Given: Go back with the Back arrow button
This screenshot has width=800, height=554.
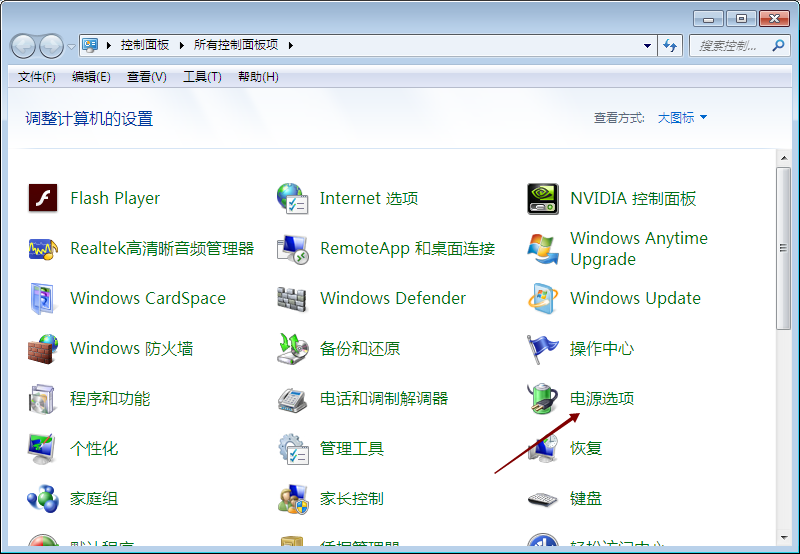Looking at the screenshot, I should click(x=23, y=46).
